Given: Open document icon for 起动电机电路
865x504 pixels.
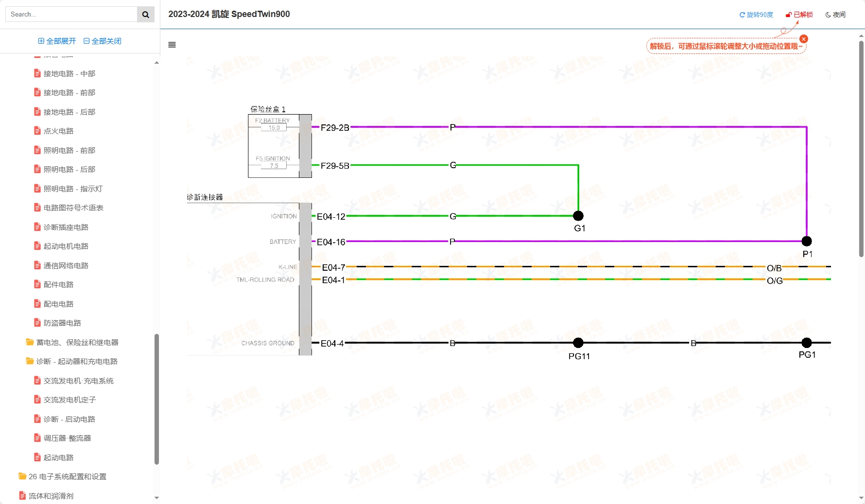Looking at the screenshot, I should [x=37, y=246].
